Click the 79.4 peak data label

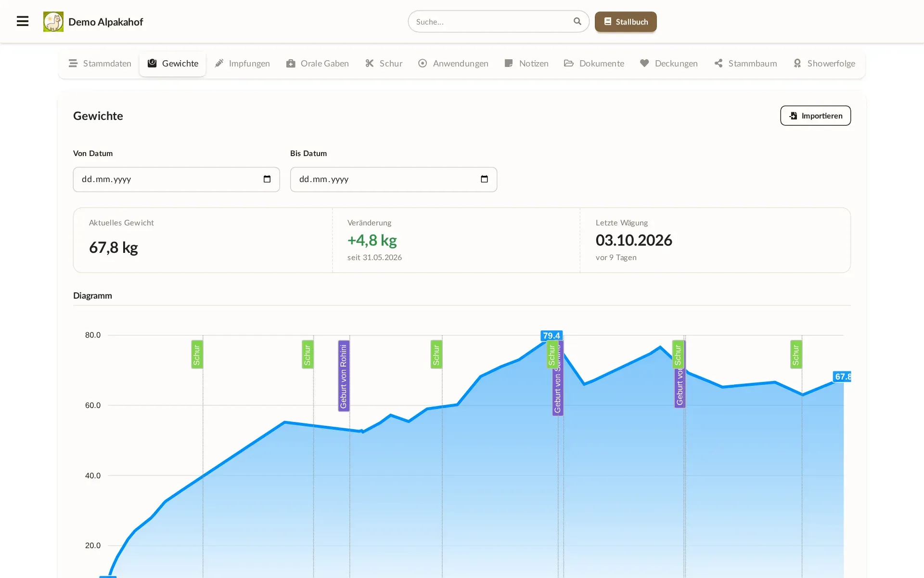click(552, 336)
